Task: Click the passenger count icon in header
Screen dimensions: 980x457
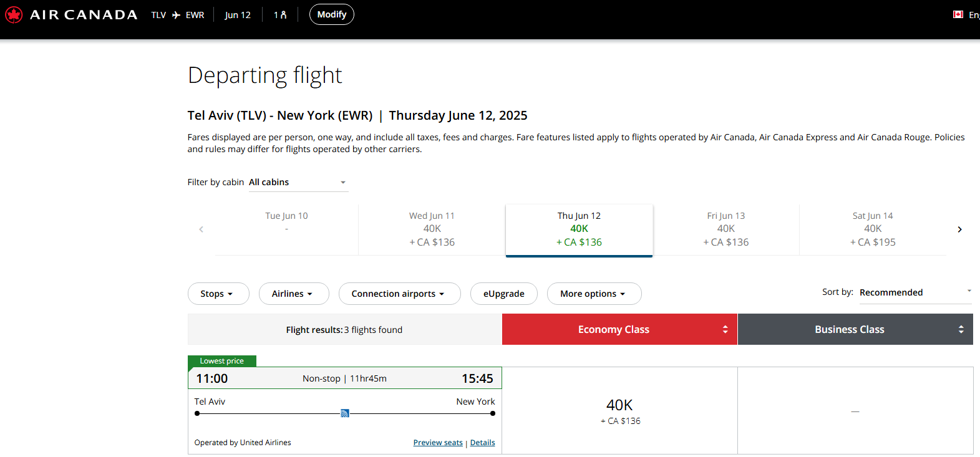Action: point(283,15)
